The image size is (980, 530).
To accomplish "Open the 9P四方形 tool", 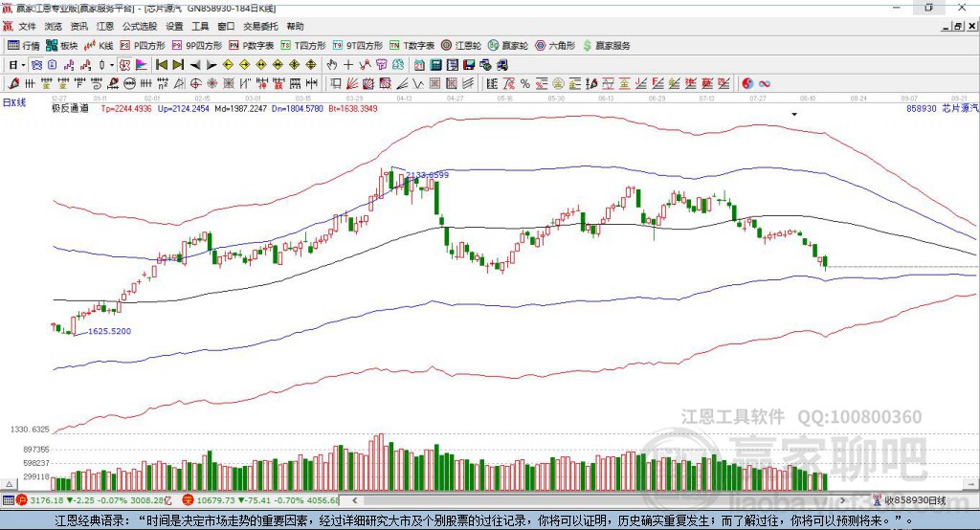I will pyautogui.click(x=197, y=46).
